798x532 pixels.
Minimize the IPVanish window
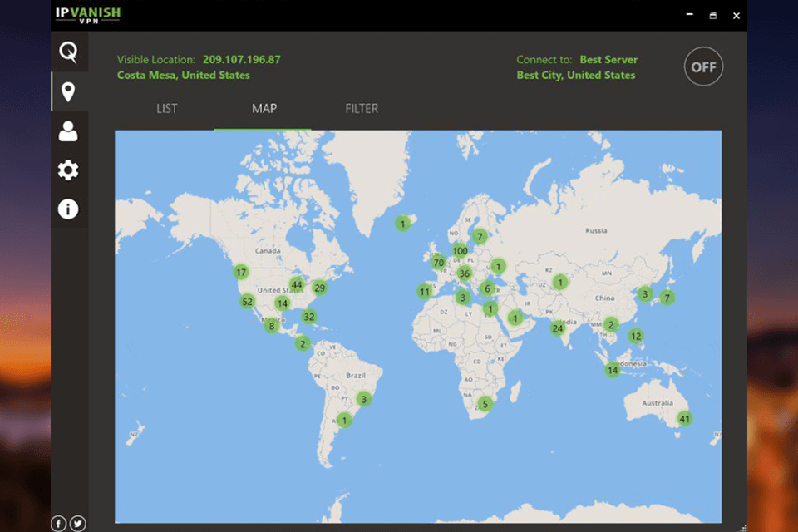point(690,15)
